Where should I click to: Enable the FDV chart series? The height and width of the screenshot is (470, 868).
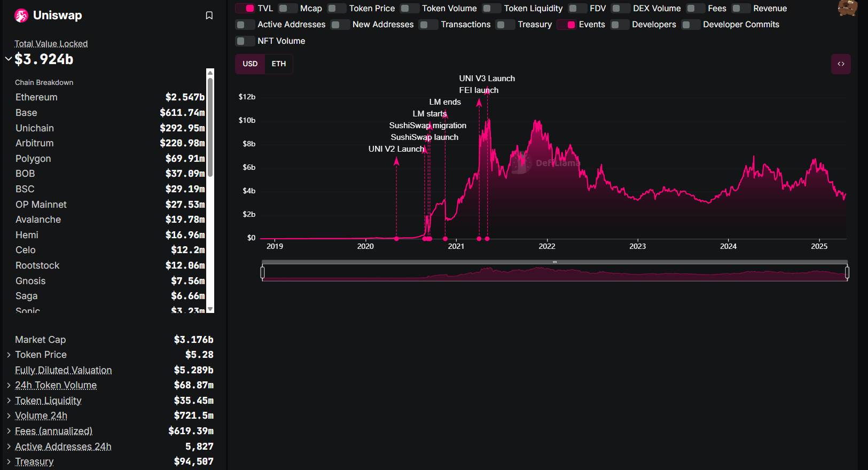point(578,9)
